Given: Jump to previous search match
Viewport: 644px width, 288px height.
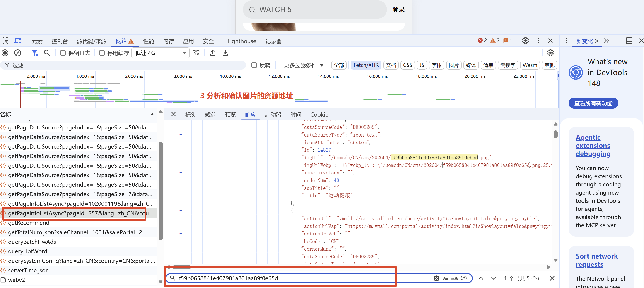Looking at the screenshot, I should 481,278.
